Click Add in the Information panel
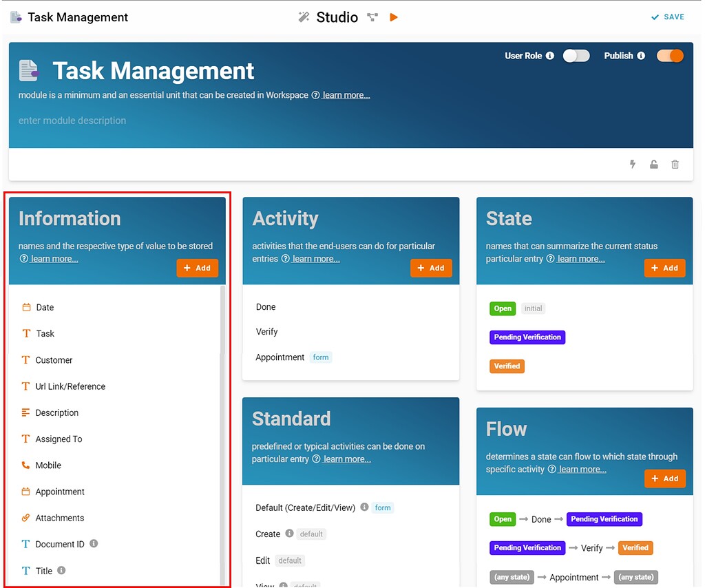705x588 pixels. (x=198, y=268)
